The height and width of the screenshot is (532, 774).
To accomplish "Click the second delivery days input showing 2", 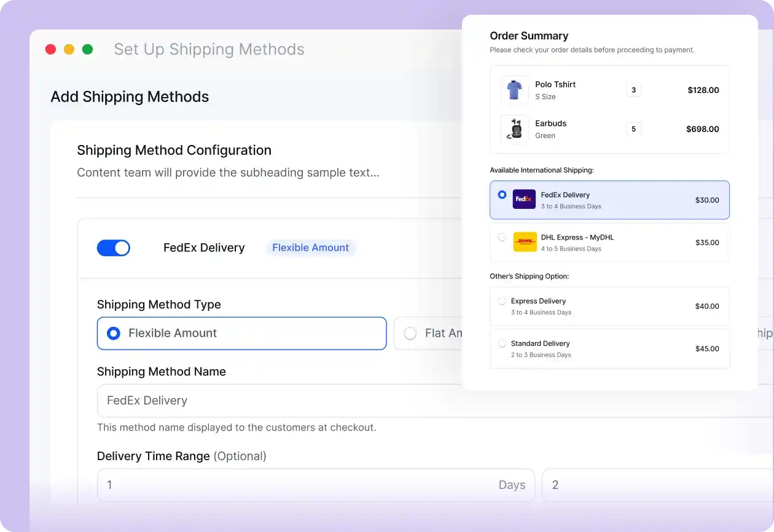I will pos(614,485).
